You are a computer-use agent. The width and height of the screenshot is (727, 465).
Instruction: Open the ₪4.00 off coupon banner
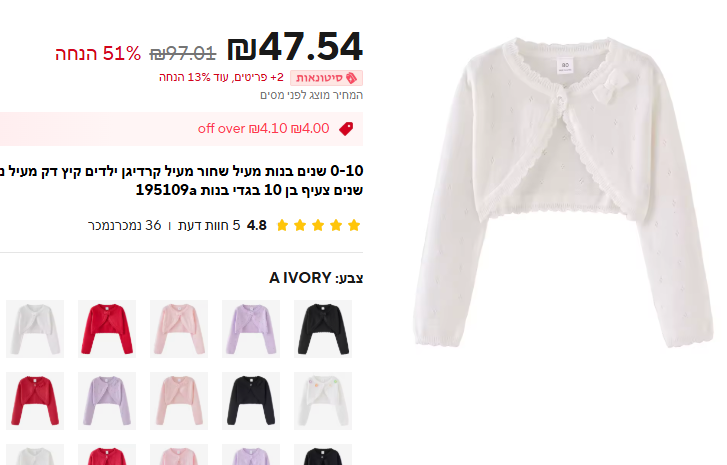pos(181,128)
